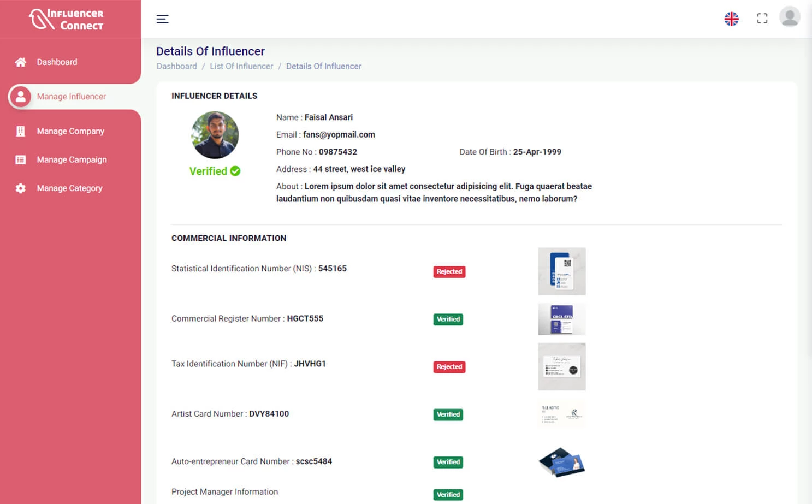
Task: Toggle Verified status on Artist Card Number
Action: [x=448, y=414]
